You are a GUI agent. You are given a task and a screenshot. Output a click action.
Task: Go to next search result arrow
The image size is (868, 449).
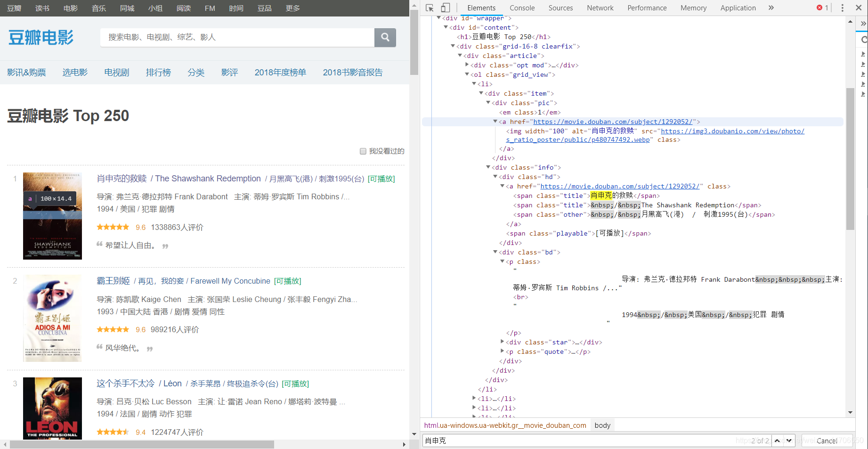point(789,441)
